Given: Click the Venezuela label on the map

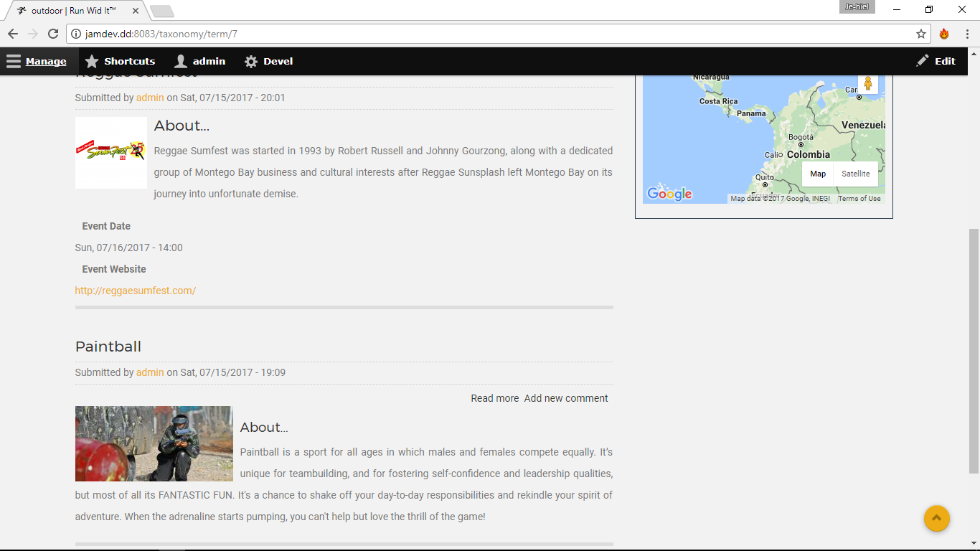Looking at the screenshot, I should (863, 125).
